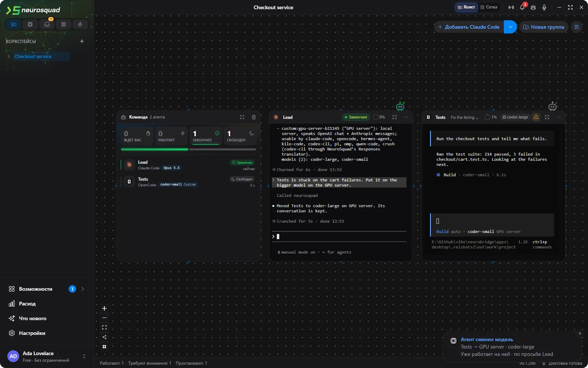Click the Lead 0% usage indicator

pos(379,117)
